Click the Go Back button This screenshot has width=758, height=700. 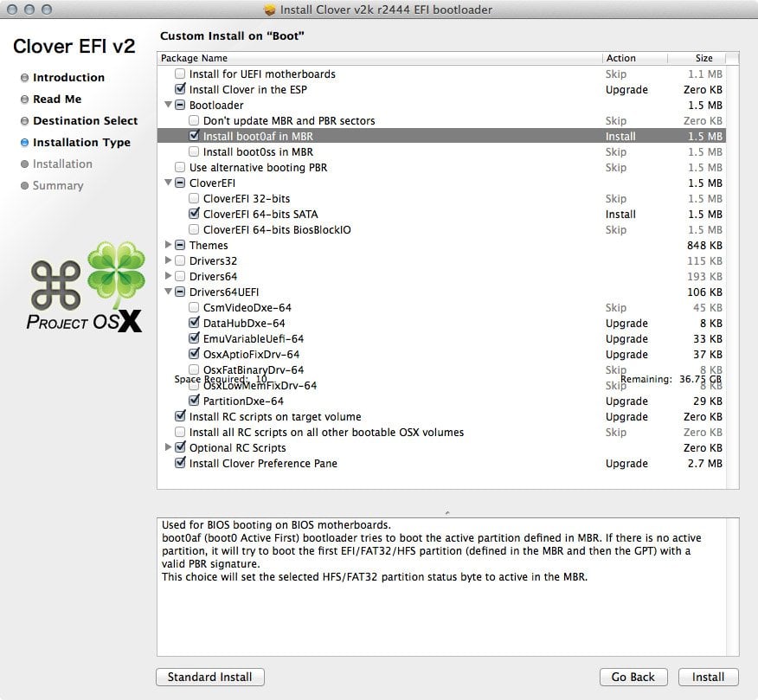pyautogui.click(x=633, y=677)
